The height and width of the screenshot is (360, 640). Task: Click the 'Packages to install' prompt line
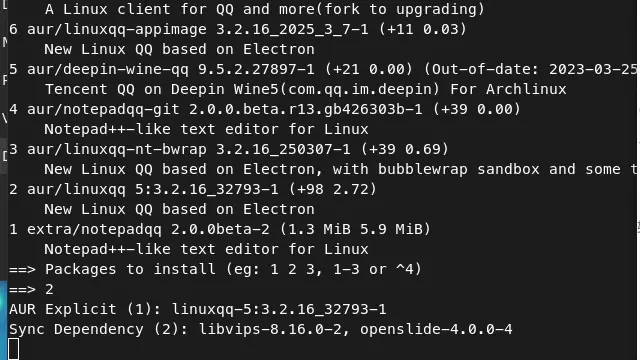coord(215,269)
